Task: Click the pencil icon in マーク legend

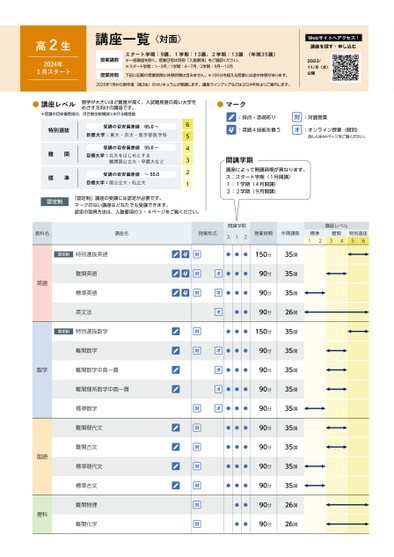Action: pyautogui.click(x=231, y=117)
